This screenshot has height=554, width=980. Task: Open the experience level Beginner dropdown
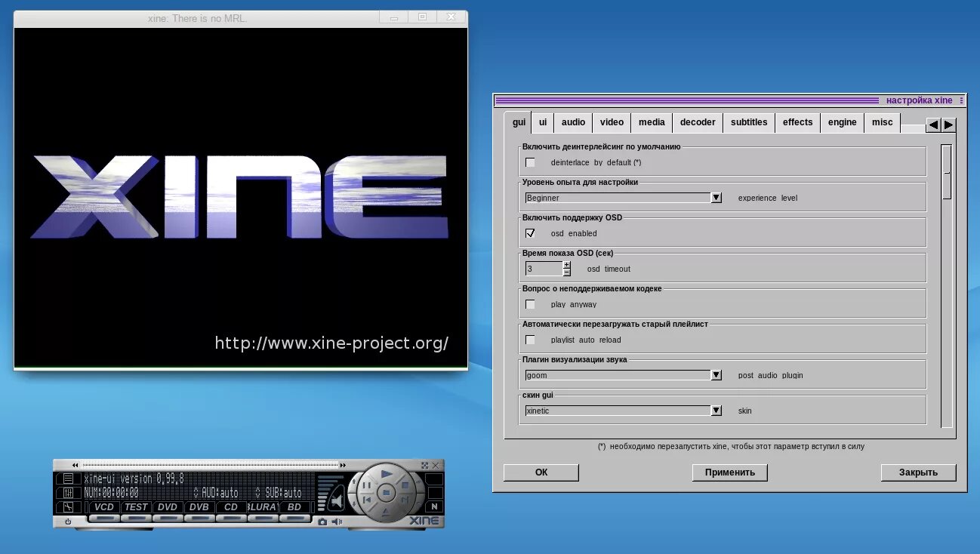point(624,198)
